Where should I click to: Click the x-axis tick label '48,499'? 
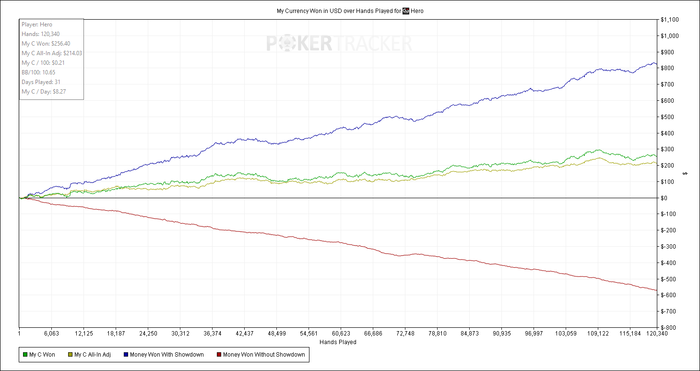276,333
